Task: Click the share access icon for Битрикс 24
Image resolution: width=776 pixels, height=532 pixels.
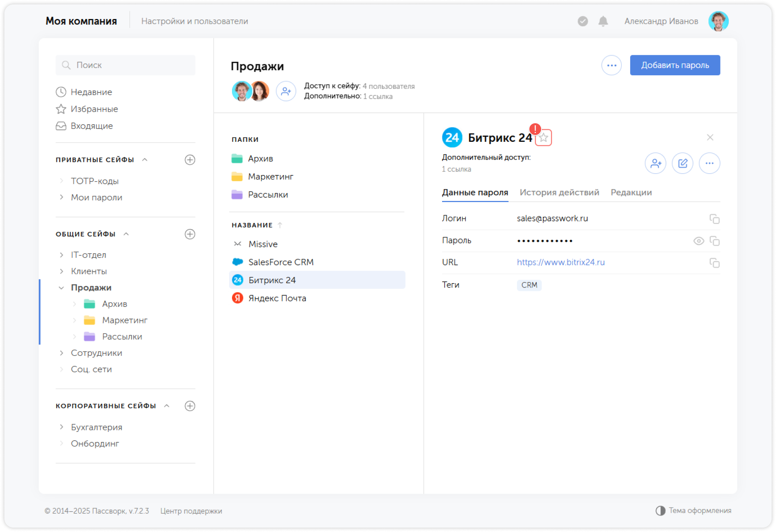Action: [655, 163]
